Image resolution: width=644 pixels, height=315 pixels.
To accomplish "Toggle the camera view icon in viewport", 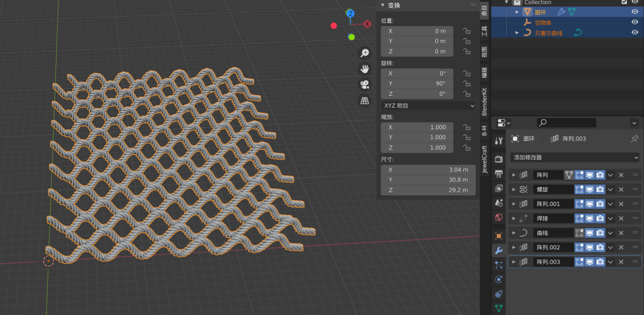I will (x=364, y=85).
